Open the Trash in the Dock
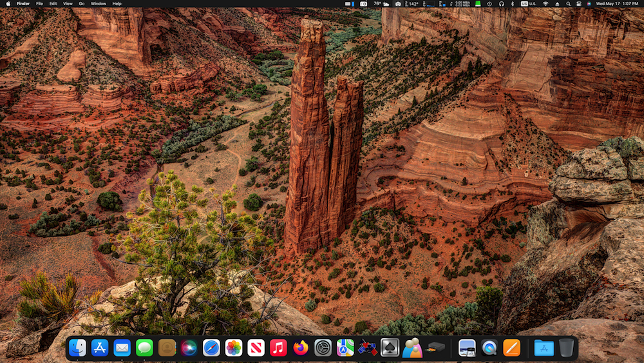This screenshot has width=644, height=363. 566,348
